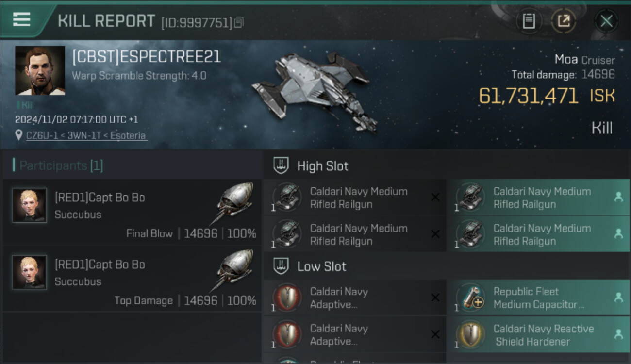Click X mark on first destroyed railgun
The width and height of the screenshot is (631, 364).
coord(435,197)
